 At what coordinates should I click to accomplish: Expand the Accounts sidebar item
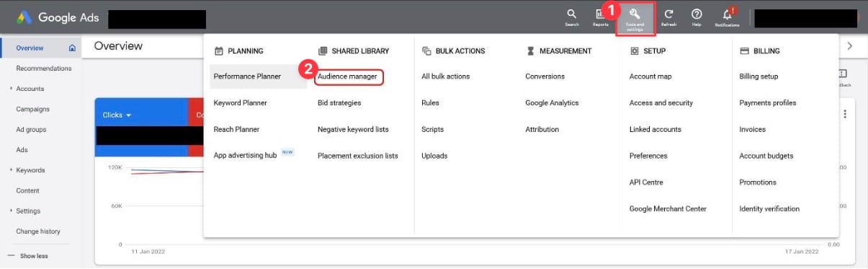coord(11,89)
